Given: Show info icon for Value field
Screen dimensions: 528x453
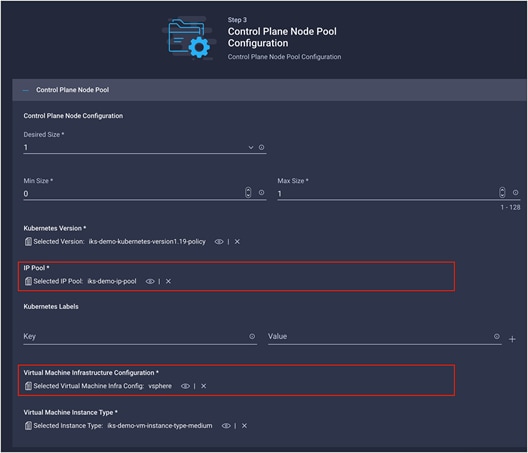Looking at the screenshot, I should point(496,336).
